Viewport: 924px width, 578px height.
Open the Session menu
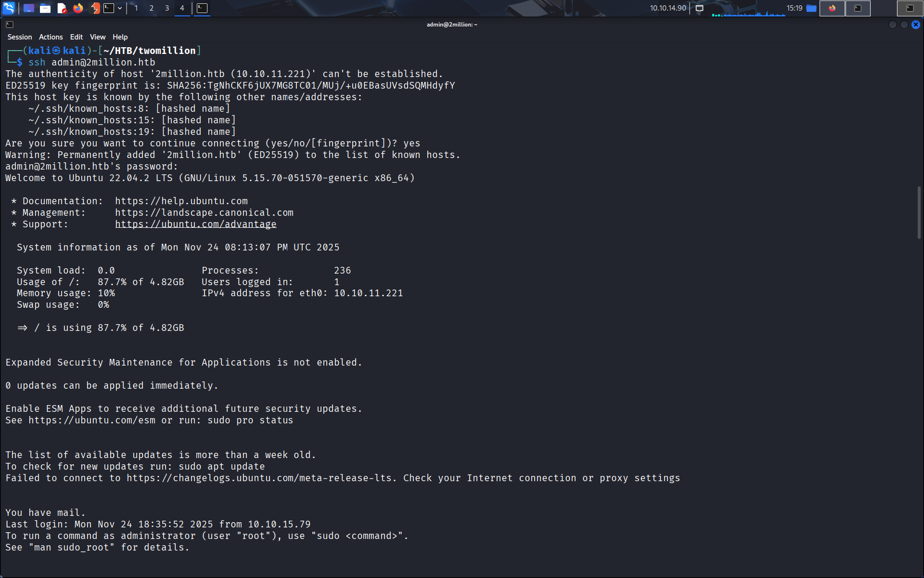click(x=20, y=37)
